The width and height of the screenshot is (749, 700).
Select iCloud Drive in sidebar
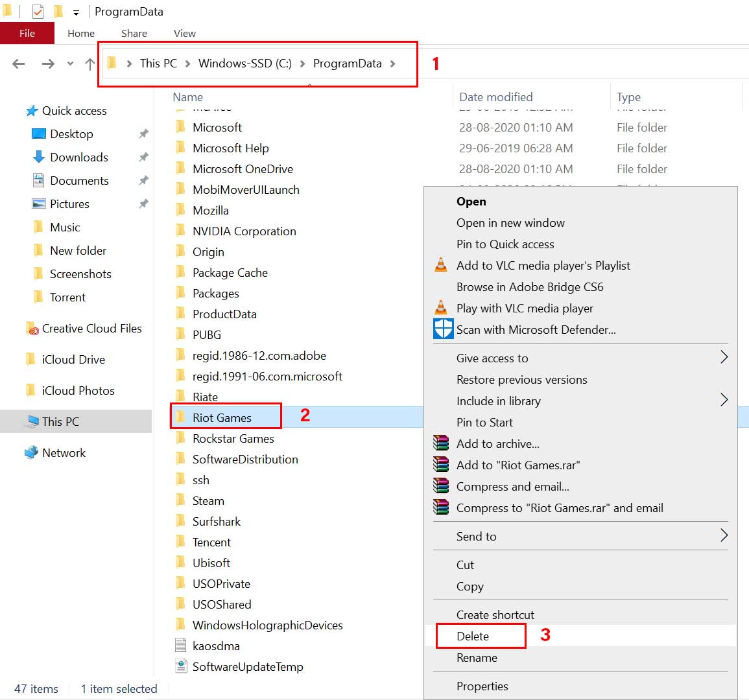73,360
